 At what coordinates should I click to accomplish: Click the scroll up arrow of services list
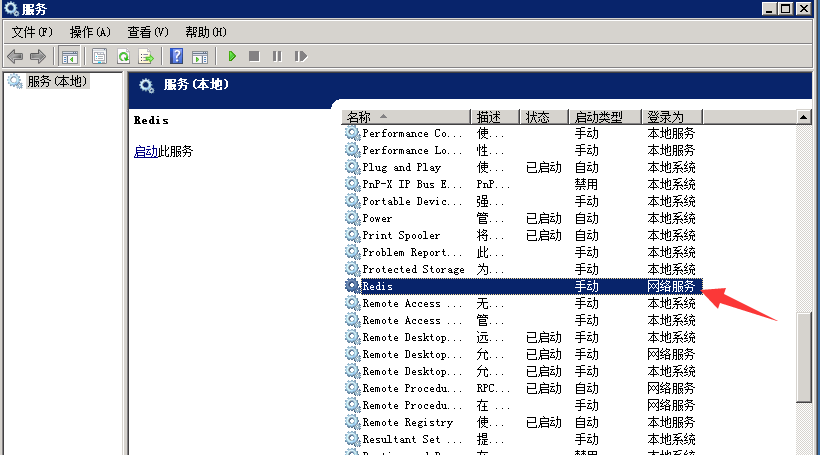803,117
